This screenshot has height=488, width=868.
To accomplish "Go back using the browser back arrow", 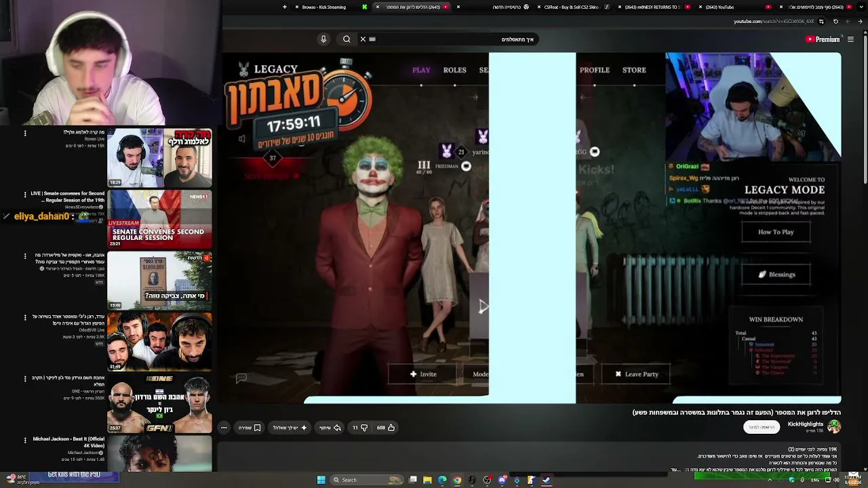I will click(x=861, y=22).
